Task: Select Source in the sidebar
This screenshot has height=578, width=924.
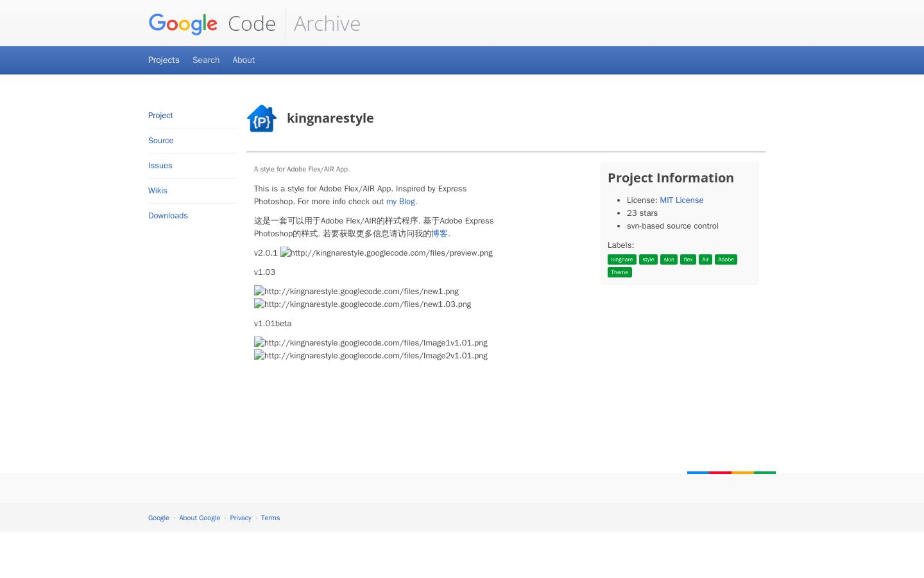Action: [x=161, y=141]
